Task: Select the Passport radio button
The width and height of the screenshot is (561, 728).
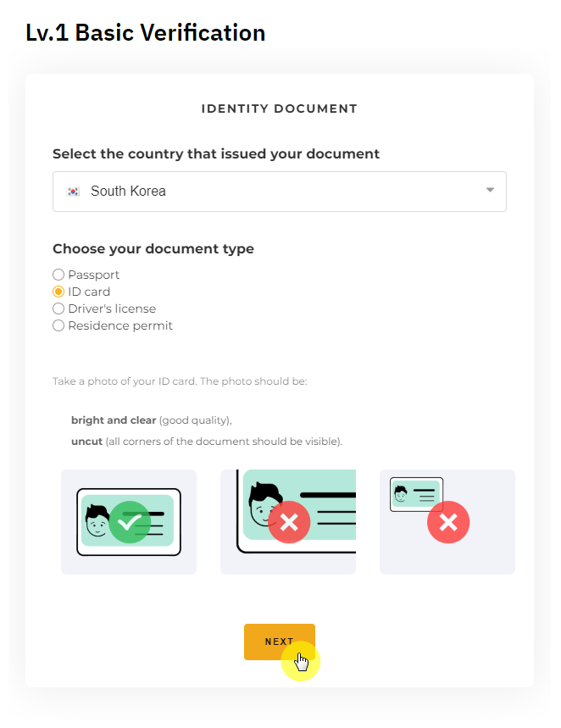Action: click(58, 275)
